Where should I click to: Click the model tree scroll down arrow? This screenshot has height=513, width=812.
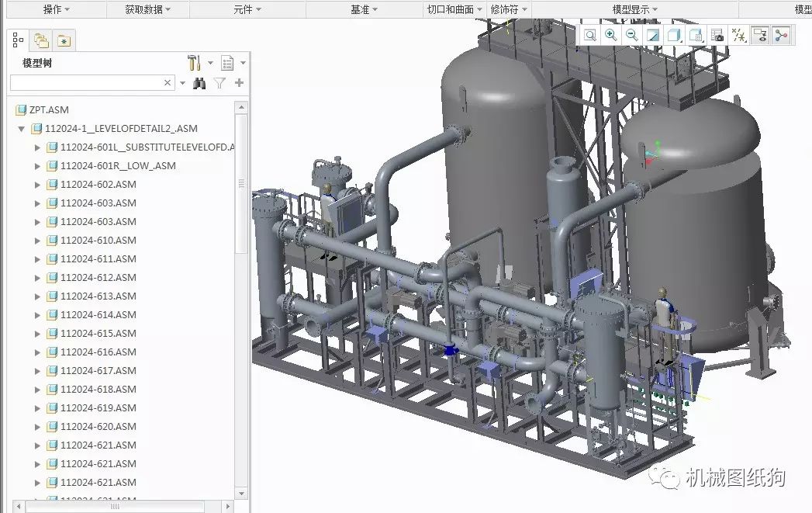240,494
